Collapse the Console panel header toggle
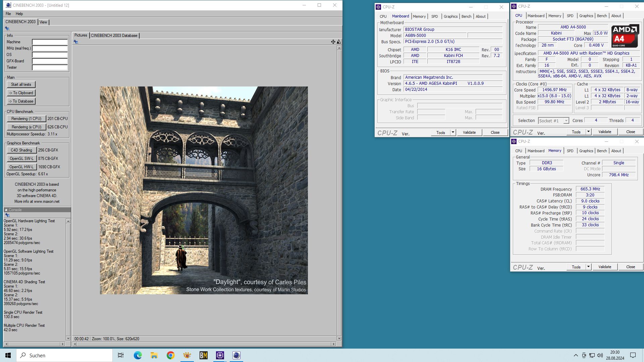 point(6,210)
